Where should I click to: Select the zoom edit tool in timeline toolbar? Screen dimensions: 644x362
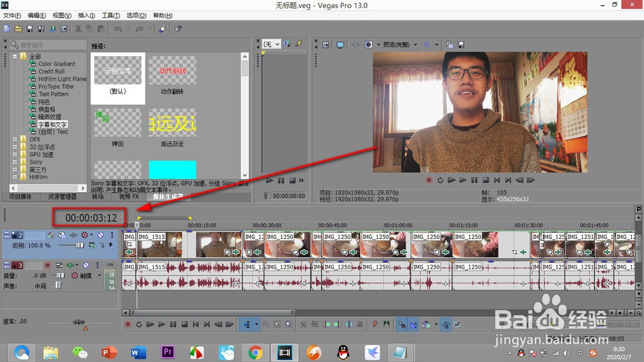coord(289,325)
